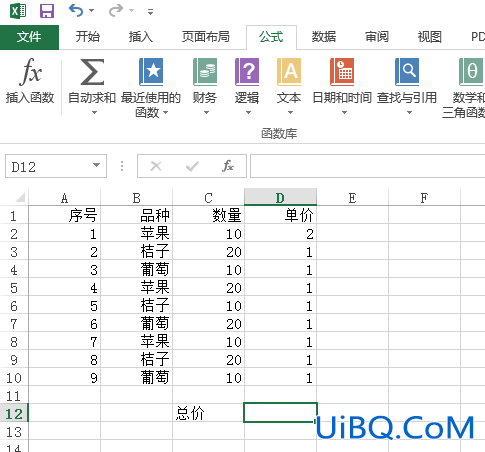Click inside the formula bar
The width and height of the screenshot is (485, 452).
click(367, 166)
